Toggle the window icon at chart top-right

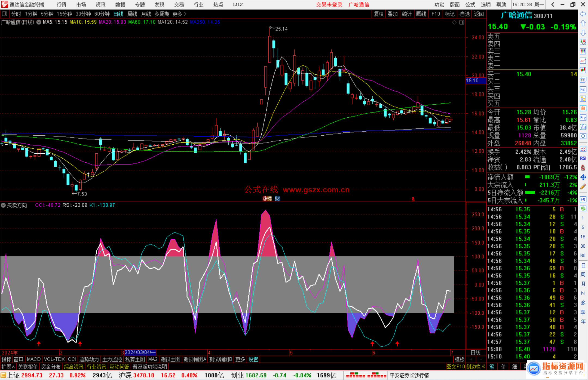click(x=462, y=22)
